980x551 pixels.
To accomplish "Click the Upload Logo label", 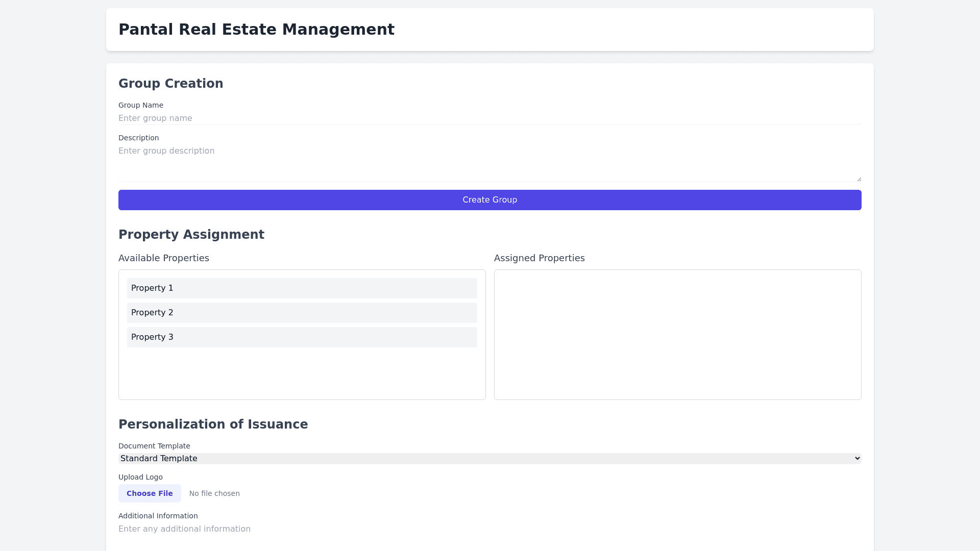I will tap(140, 478).
